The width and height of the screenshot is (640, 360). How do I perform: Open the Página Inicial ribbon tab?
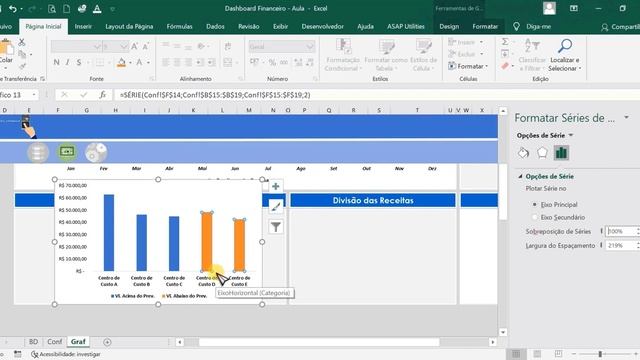coord(43,27)
